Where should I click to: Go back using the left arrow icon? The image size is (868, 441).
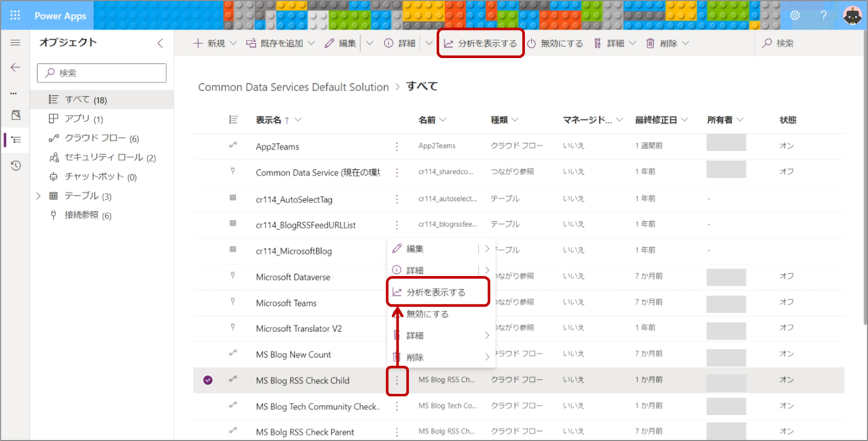15,67
